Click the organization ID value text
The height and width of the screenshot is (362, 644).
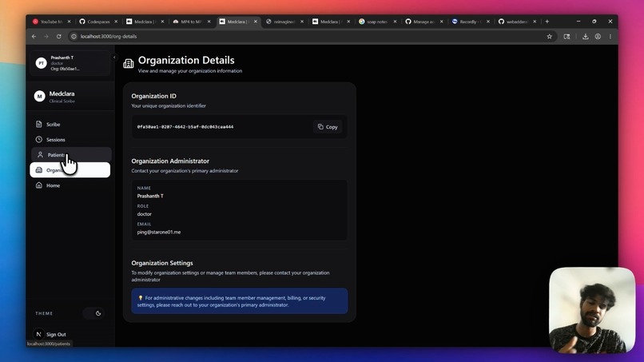point(185,127)
